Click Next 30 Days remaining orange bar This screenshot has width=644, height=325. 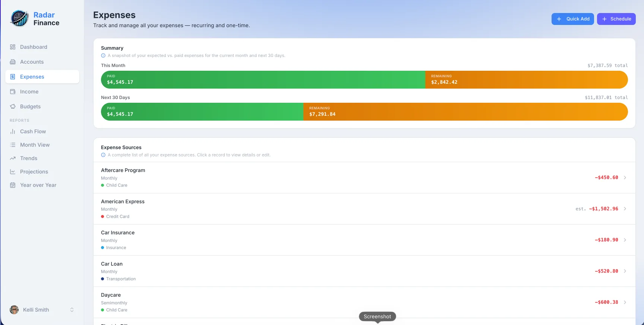[x=466, y=112]
